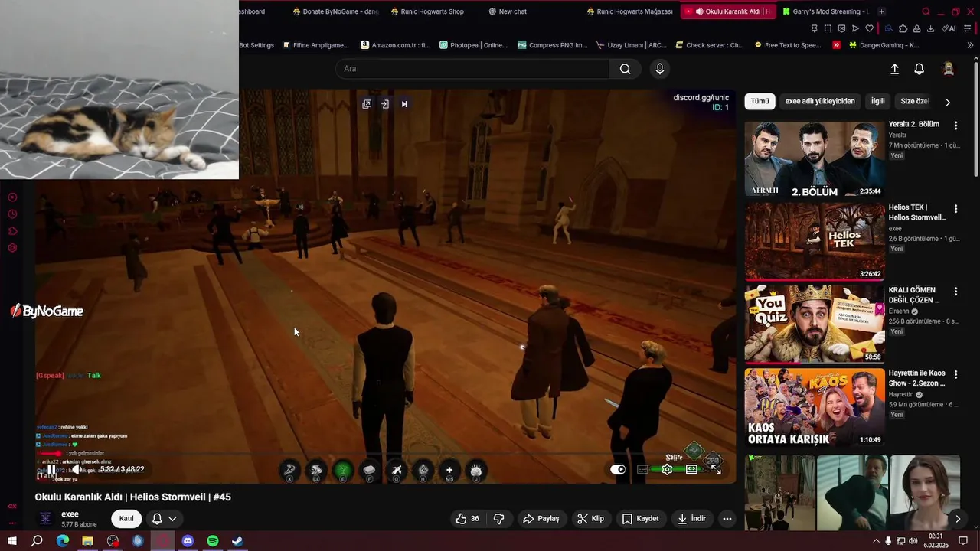Image resolution: width=980 pixels, height=551 pixels.
Task: Open options menu for KRALI GÖMEN video
Action: pos(955,291)
